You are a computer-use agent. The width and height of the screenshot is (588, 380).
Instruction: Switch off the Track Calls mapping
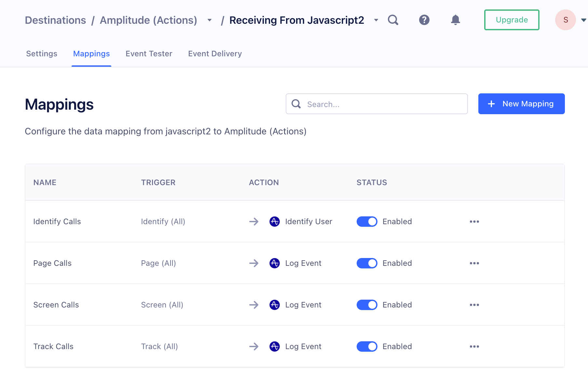[x=367, y=346]
